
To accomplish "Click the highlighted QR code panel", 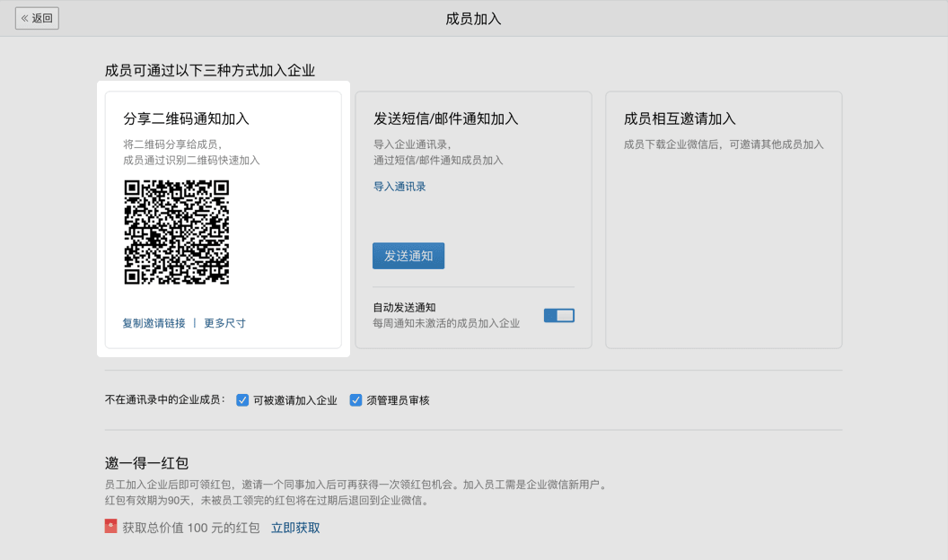I will point(223,220).
